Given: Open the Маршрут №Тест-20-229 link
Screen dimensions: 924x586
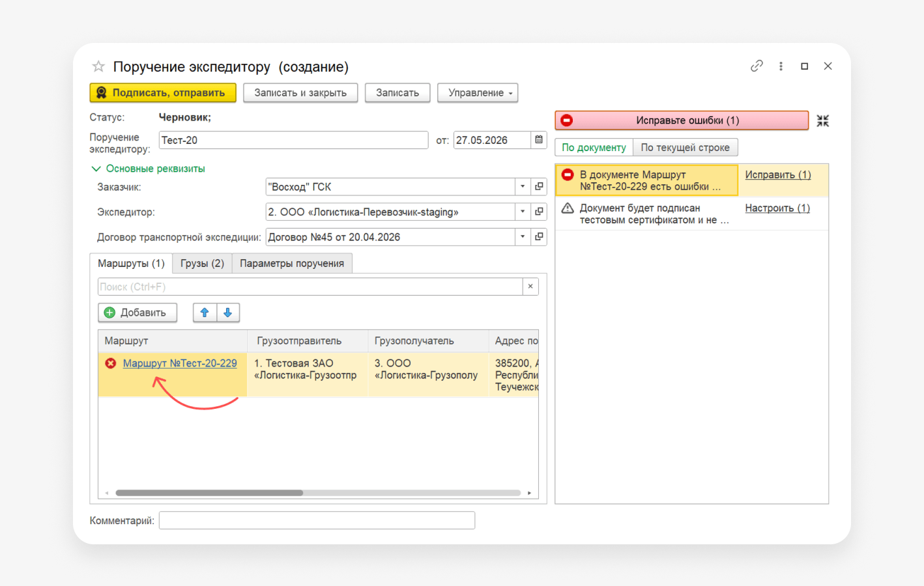Looking at the screenshot, I should pos(180,363).
